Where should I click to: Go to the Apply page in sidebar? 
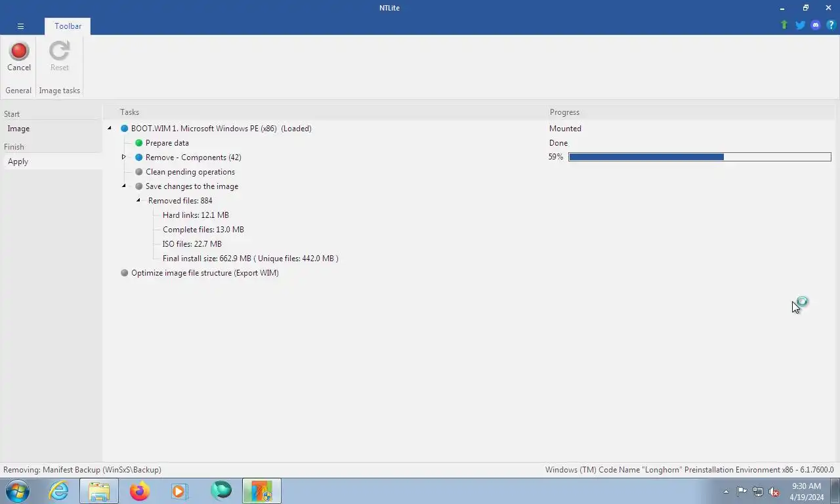(x=52, y=161)
